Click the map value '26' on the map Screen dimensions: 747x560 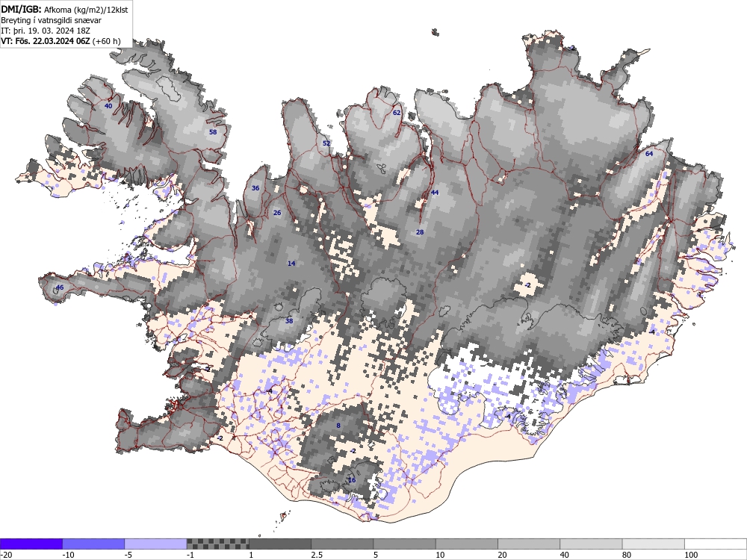[x=277, y=213]
